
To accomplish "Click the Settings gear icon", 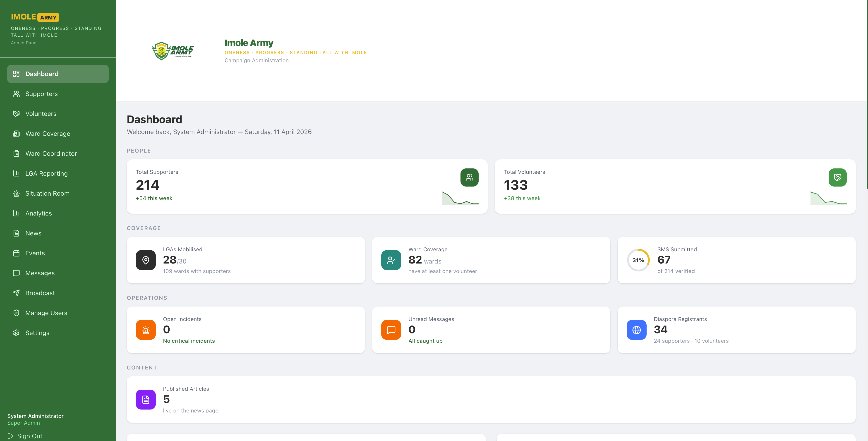I will point(16,333).
